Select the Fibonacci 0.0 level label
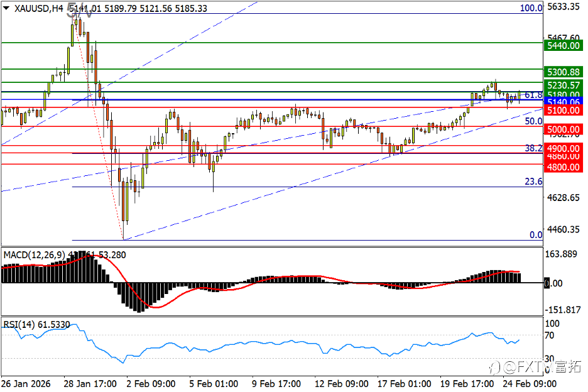 point(536,235)
